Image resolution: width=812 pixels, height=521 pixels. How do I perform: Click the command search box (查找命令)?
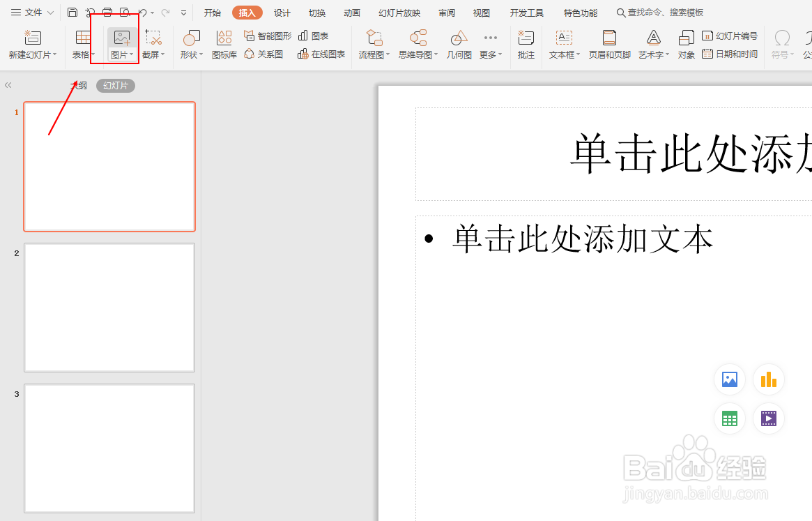tap(660, 13)
